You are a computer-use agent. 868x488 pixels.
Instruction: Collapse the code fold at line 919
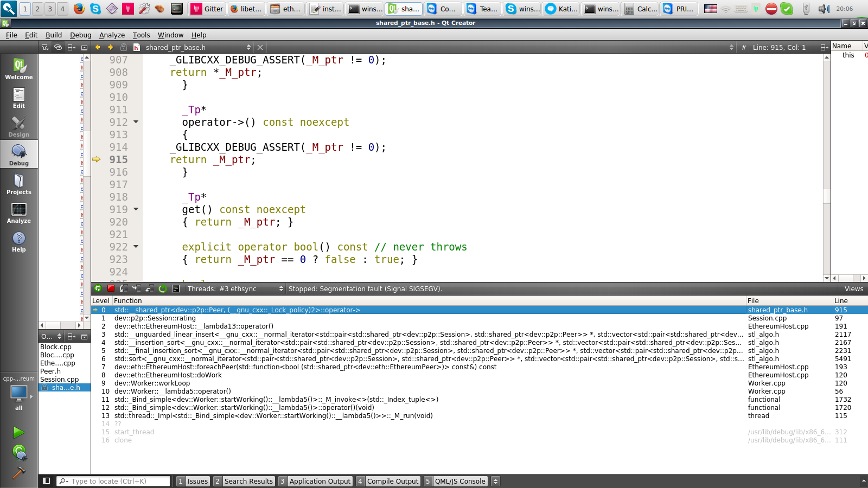point(136,209)
